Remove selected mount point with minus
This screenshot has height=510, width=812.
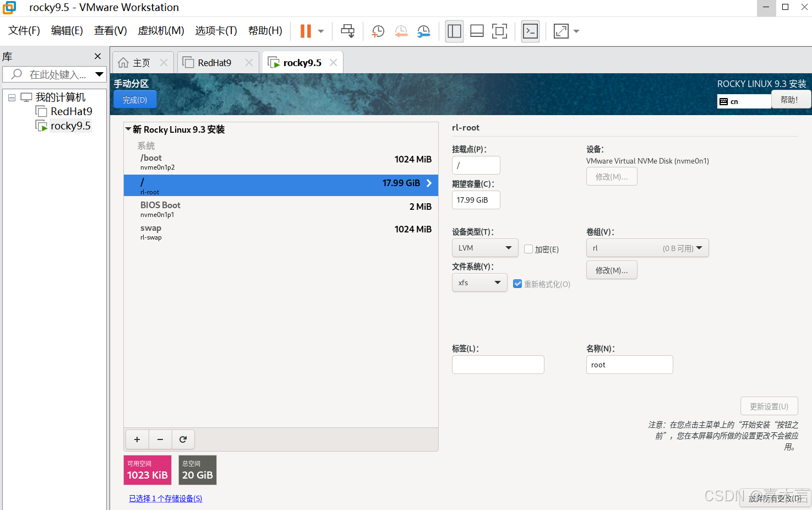tap(160, 440)
